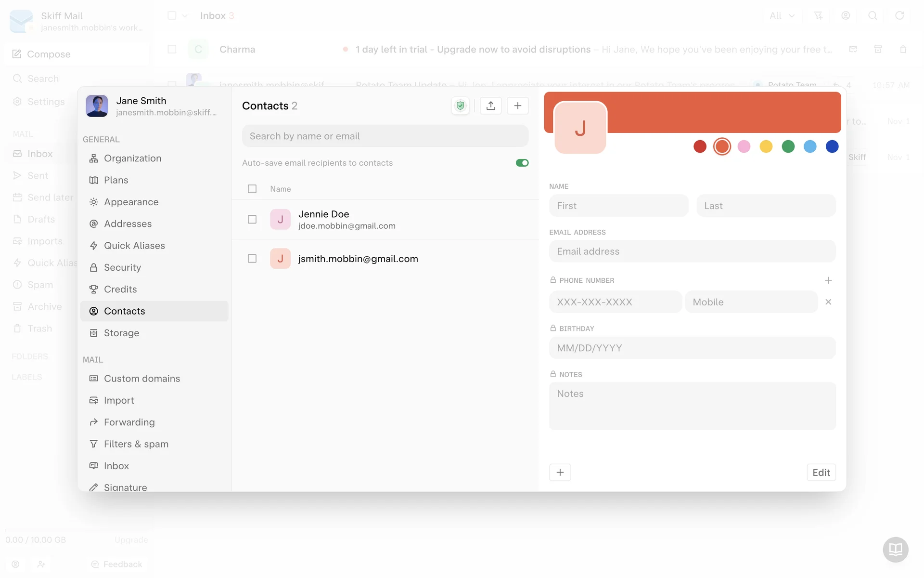Click the Search by name or email field

tap(385, 136)
